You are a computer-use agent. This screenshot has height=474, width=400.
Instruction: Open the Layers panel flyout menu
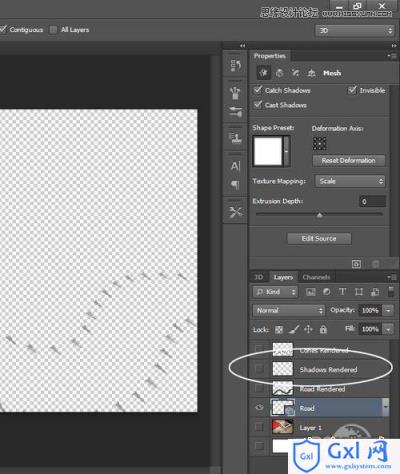point(392,277)
